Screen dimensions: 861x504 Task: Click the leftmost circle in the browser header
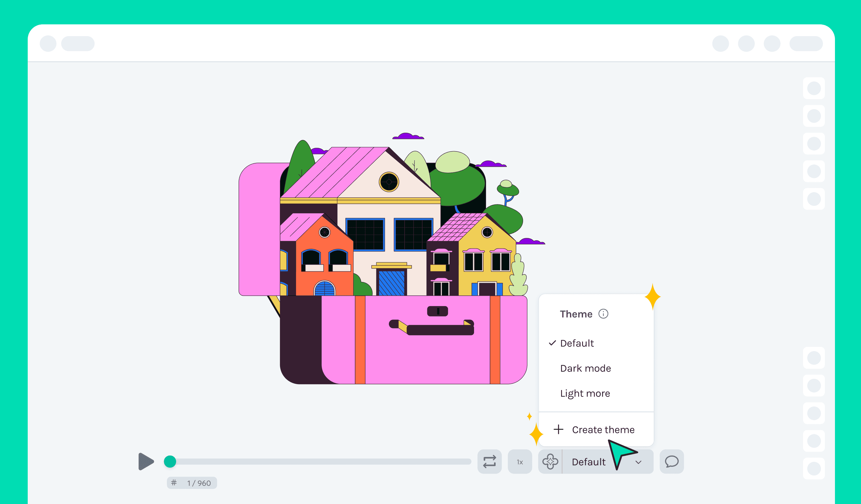click(48, 43)
